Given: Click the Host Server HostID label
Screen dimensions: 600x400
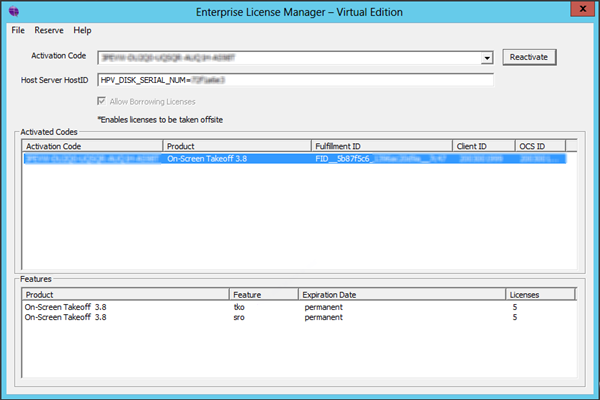Looking at the screenshot, I should pyautogui.click(x=54, y=80).
